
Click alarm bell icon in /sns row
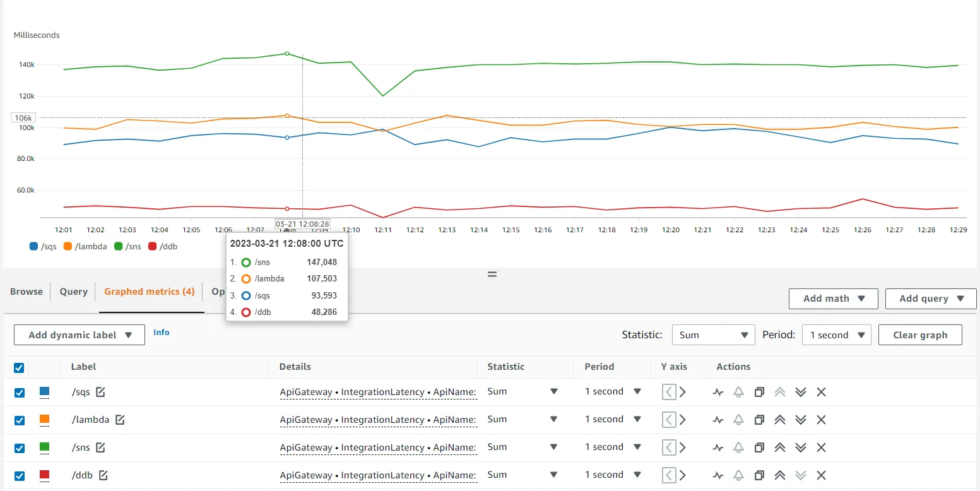(x=738, y=447)
